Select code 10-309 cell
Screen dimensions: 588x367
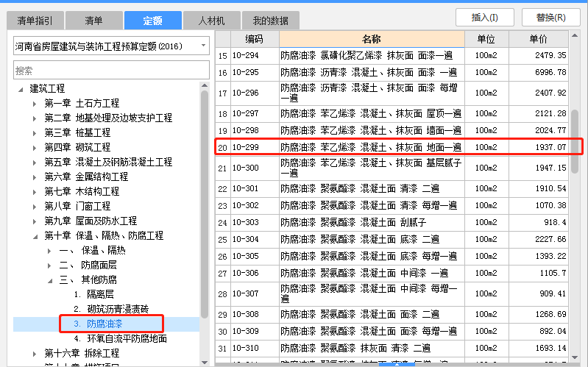coord(255,331)
